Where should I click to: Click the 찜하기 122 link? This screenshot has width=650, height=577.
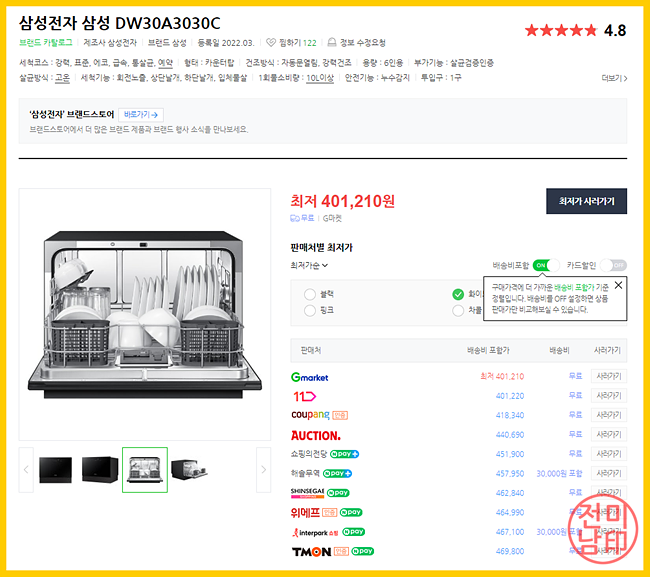[x=298, y=43]
